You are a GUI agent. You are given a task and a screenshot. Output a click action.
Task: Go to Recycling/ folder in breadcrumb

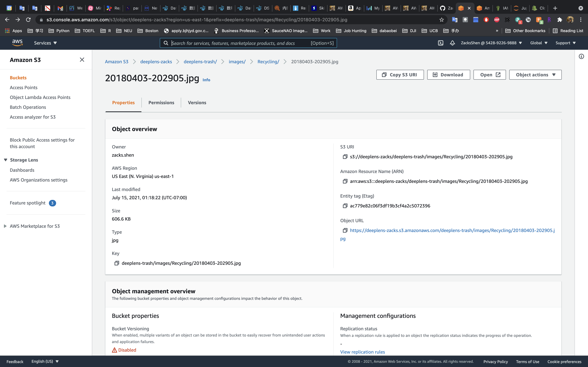click(268, 62)
